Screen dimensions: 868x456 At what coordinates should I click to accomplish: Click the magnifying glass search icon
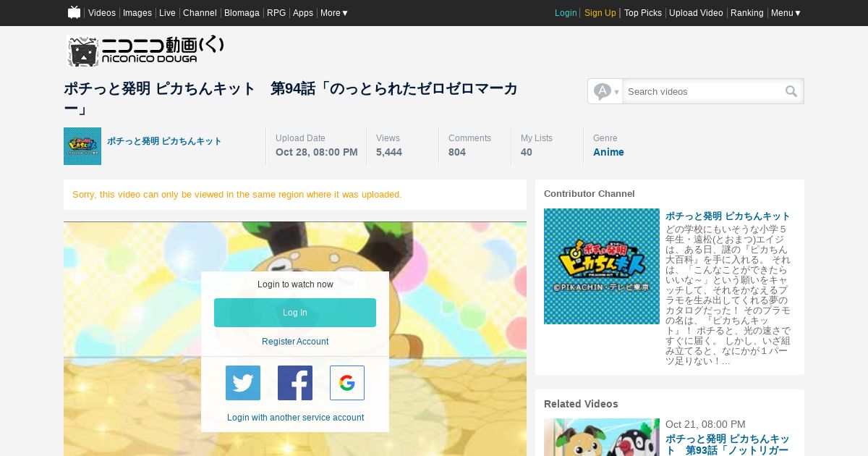[x=791, y=91]
